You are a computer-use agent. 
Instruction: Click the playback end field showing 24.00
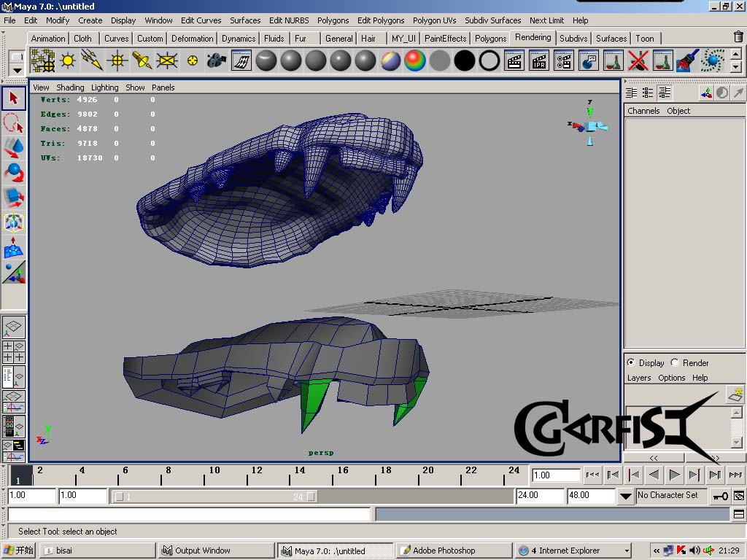541,496
